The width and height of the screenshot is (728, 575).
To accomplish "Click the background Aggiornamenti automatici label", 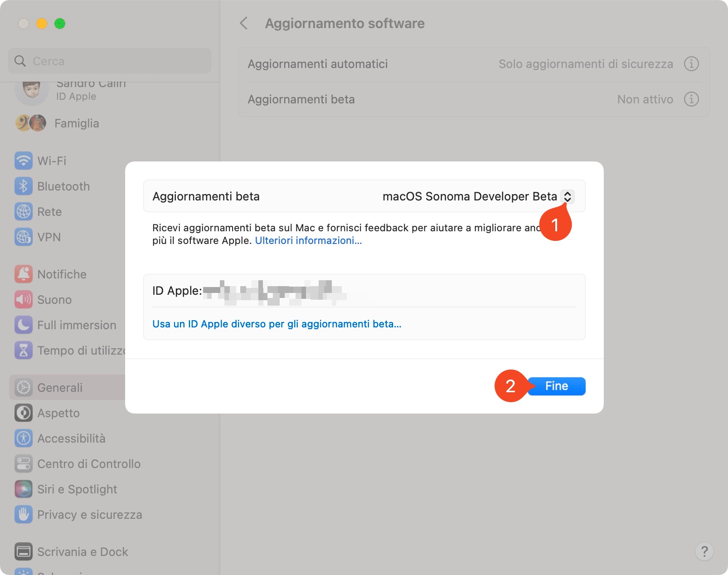I will [x=318, y=64].
